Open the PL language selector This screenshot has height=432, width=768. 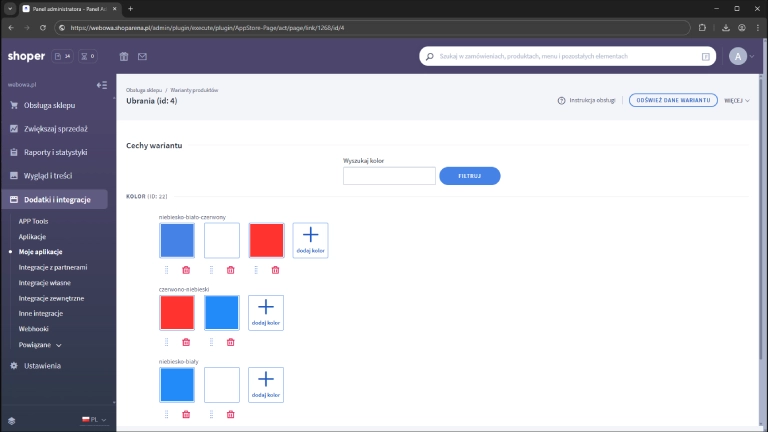click(93, 420)
